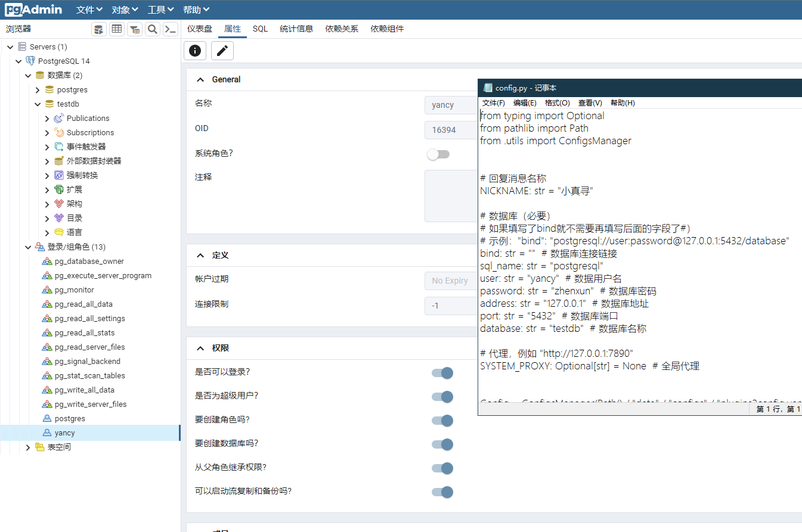The height and width of the screenshot is (532, 802).
Task: Launch the PSQL terminal tool icon
Action: coord(171,29)
